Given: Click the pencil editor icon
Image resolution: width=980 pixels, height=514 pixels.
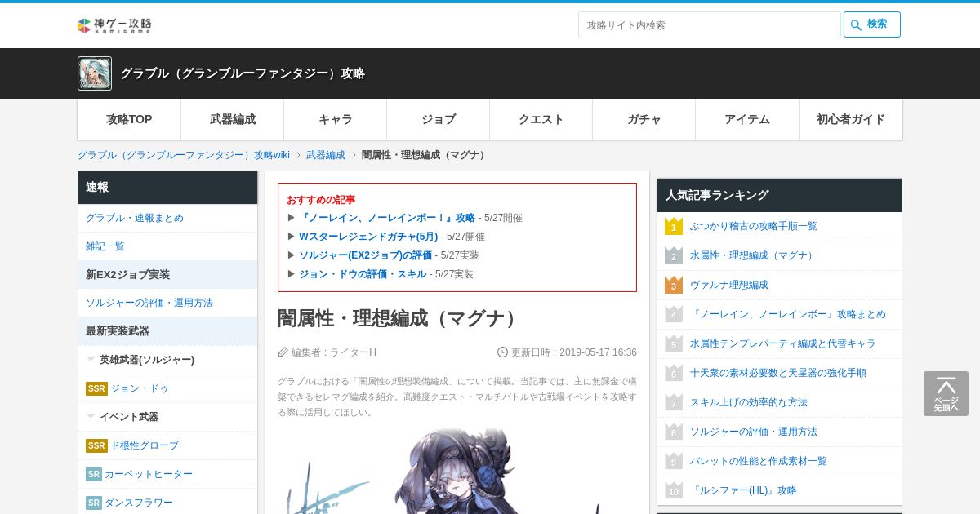Looking at the screenshot, I should pyautogui.click(x=283, y=352).
